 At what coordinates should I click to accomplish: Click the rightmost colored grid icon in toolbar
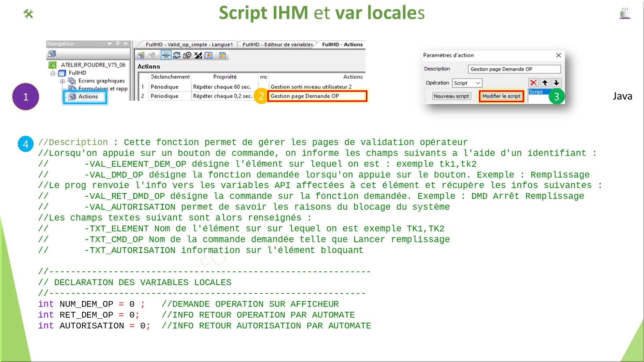coord(222,55)
